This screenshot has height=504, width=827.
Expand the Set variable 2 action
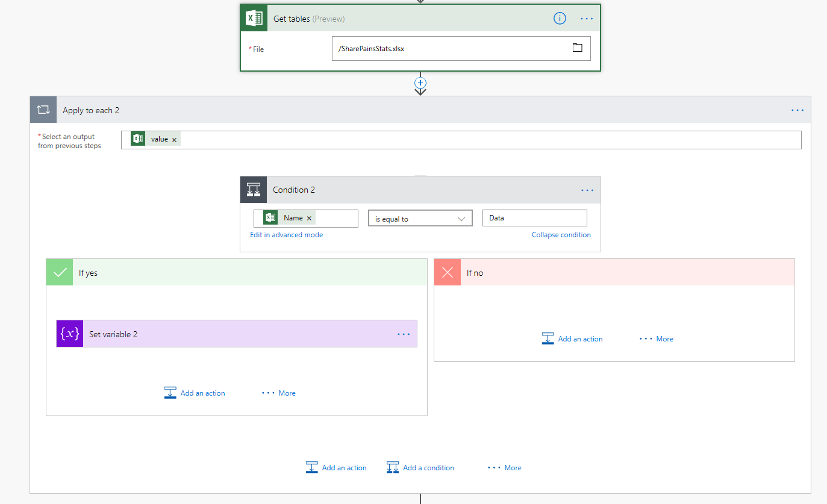237,334
